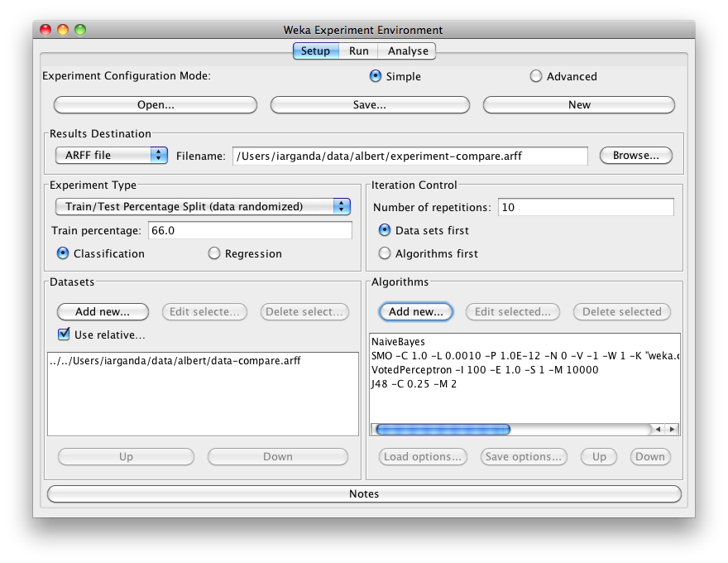
Task: Open the Notes panel
Action: 364,493
